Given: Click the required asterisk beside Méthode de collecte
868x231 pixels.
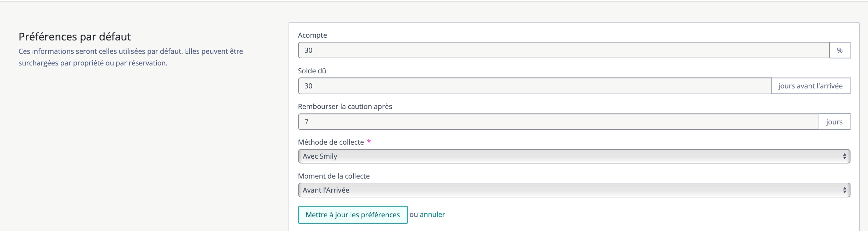Looking at the screenshot, I should (369, 142).
